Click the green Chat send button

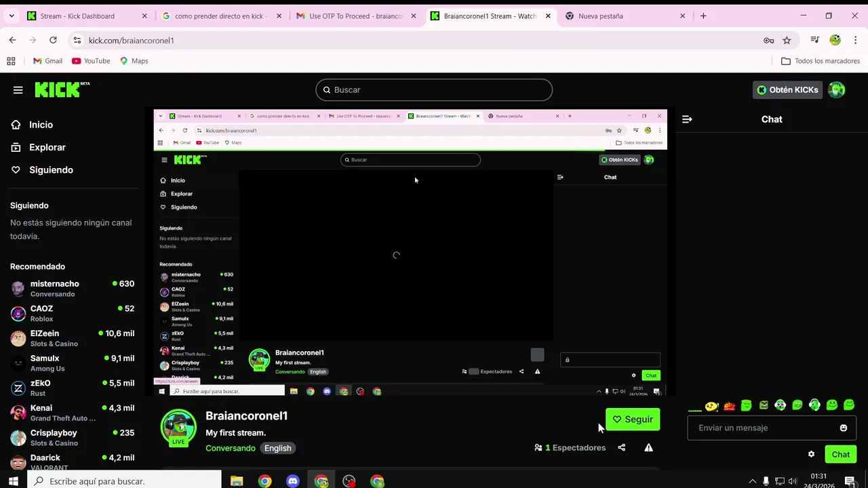coord(840,454)
